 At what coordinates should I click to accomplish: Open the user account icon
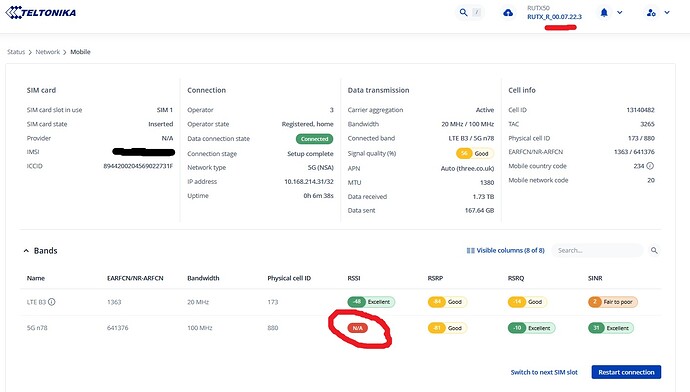(651, 13)
